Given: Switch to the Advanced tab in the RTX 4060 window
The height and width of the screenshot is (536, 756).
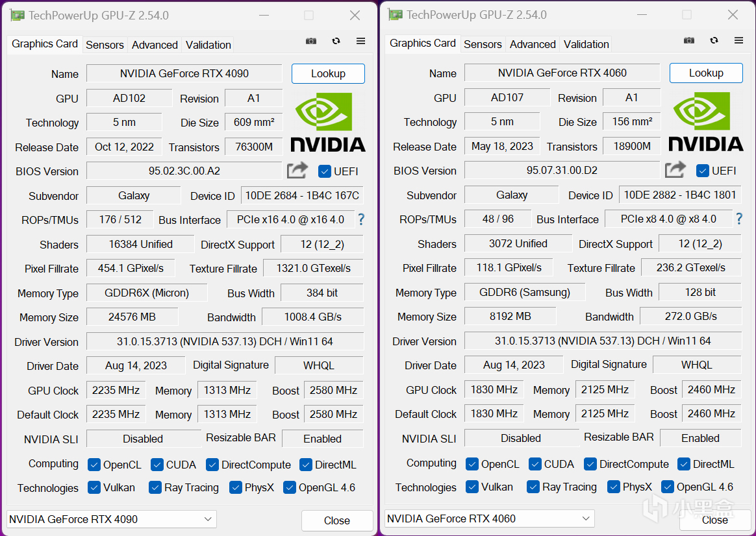Looking at the screenshot, I should (x=533, y=44).
